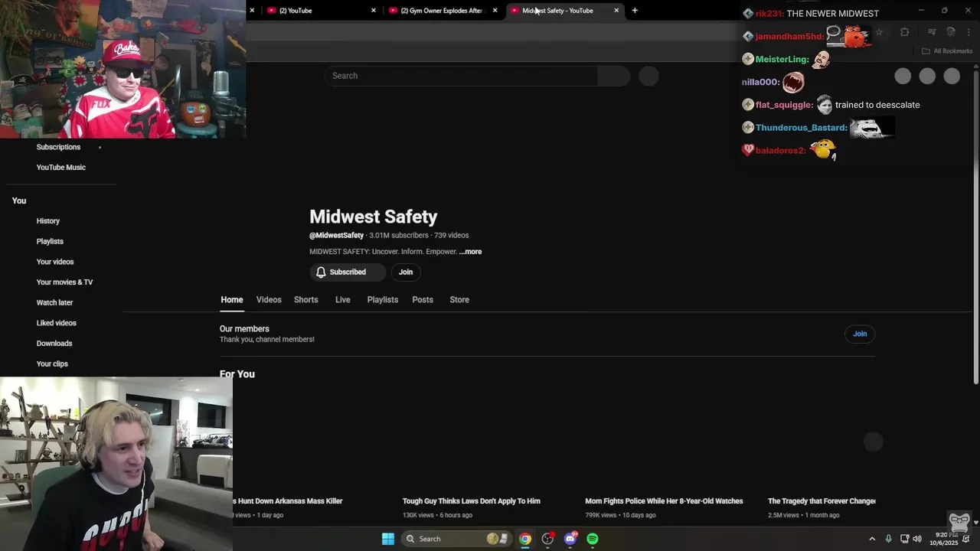The width and height of the screenshot is (980, 551).
Task: Close the 'Midwest Safety - YouTube' tab
Action: coord(616,11)
